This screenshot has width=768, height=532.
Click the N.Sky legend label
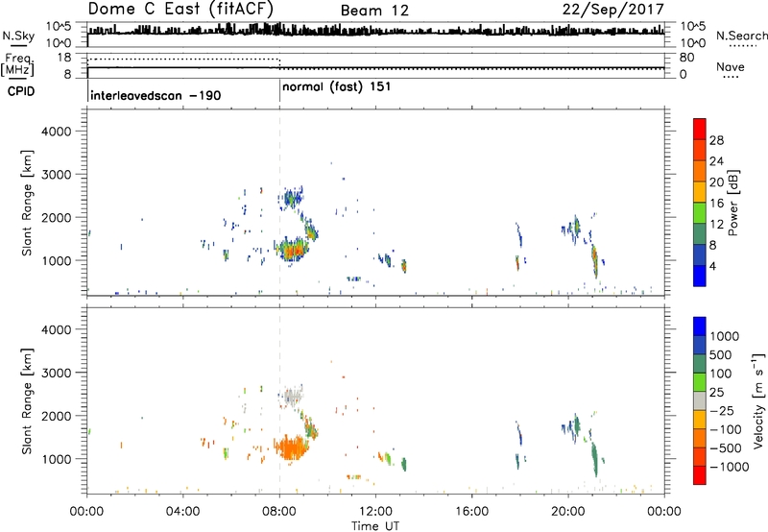(18, 36)
